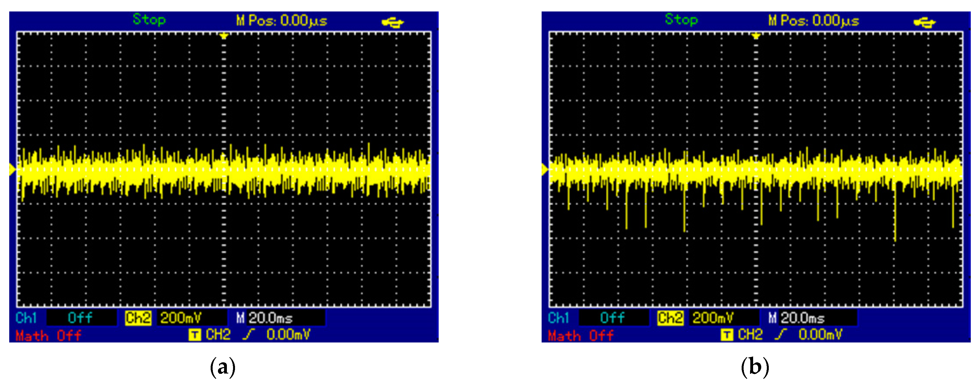980x385 pixels.
Task: Click the trigger T icon in screen (a)
Action: (x=195, y=335)
